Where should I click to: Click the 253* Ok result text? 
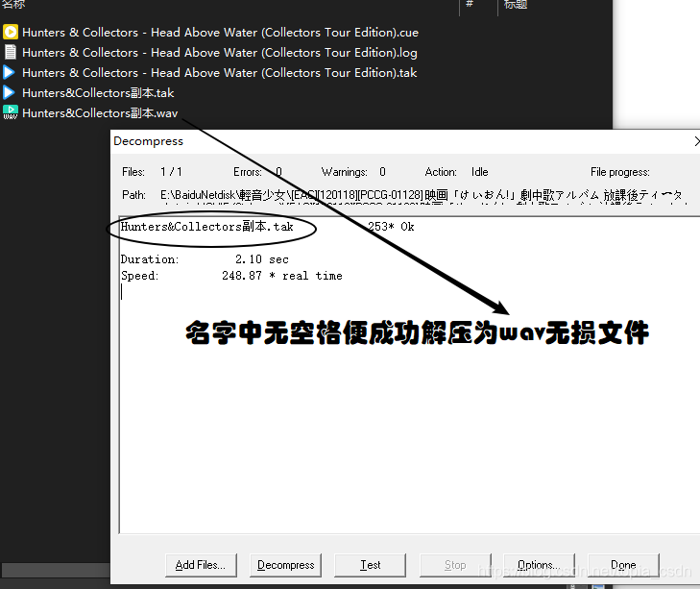tap(391, 227)
